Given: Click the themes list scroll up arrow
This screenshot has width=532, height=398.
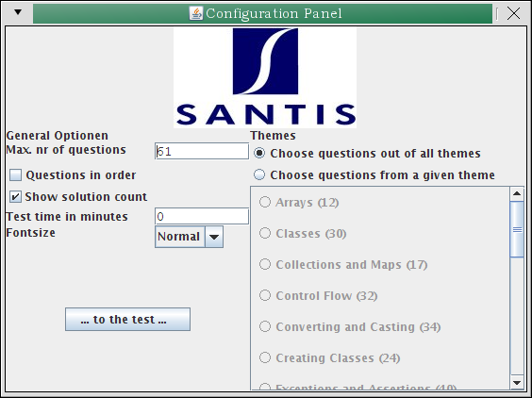Looking at the screenshot, I should (x=517, y=193).
